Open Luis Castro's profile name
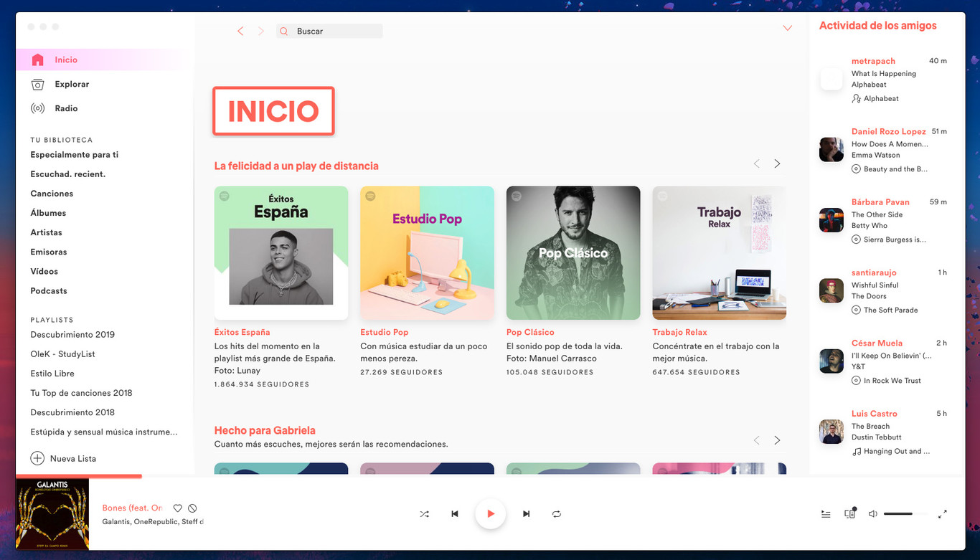 tap(875, 414)
